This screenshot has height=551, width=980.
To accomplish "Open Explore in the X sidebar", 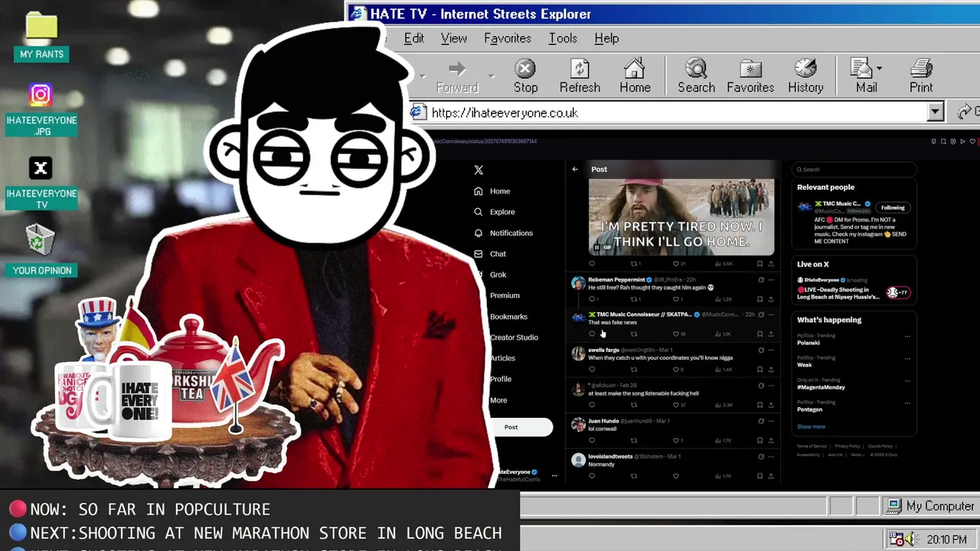I will pos(495,212).
